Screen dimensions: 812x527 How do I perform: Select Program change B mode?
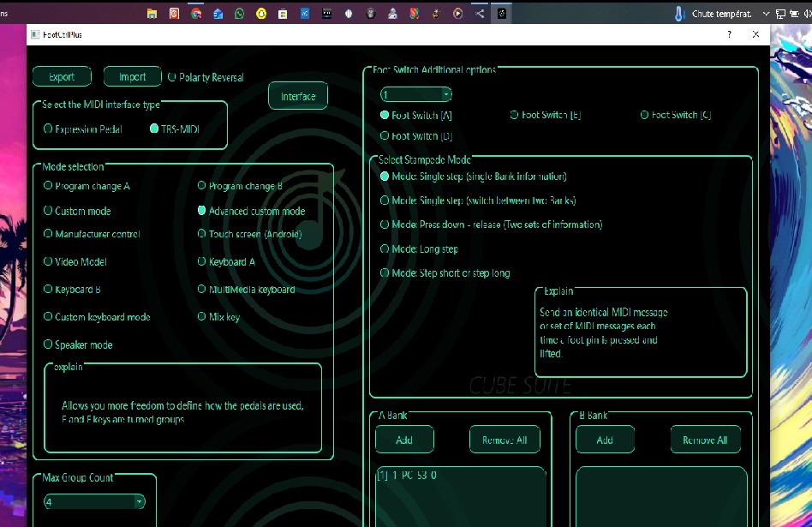point(240,185)
